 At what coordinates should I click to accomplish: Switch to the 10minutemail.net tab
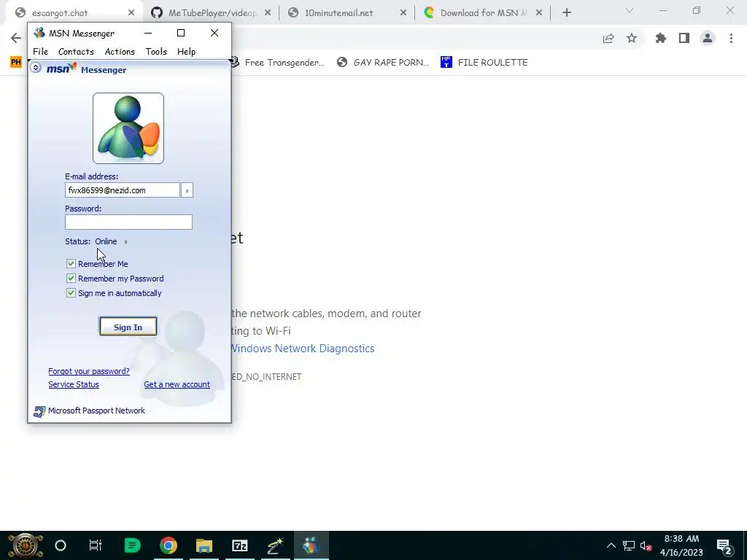pos(338,13)
